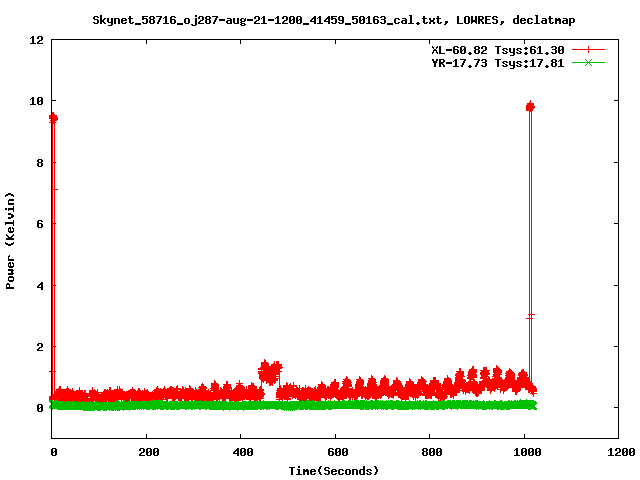Click the y-axis tick label 6

[x=40, y=224]
